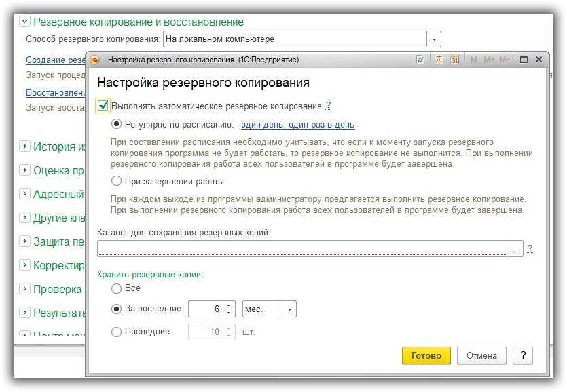Click the favorites star icon in title bar

click(420, 60)
